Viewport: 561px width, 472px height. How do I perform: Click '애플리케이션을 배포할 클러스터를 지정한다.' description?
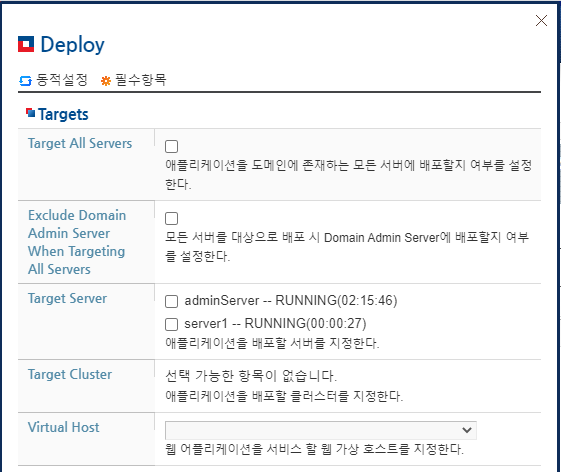[x=284, y=396]
